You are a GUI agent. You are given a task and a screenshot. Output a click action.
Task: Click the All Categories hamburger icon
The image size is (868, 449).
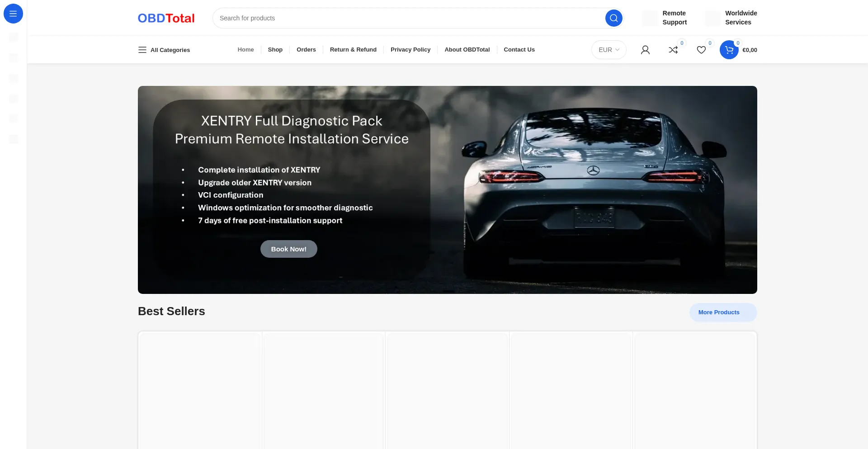(142, 50)
